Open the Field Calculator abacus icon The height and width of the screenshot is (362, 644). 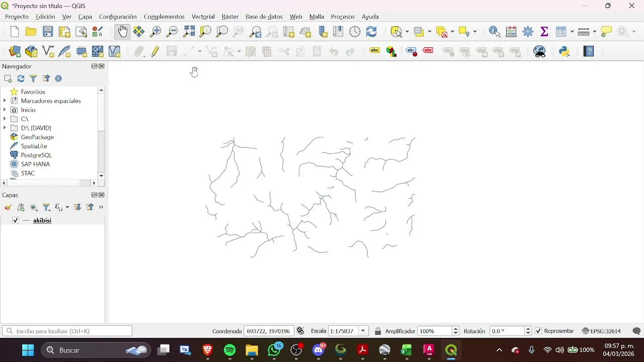[511, 32]
